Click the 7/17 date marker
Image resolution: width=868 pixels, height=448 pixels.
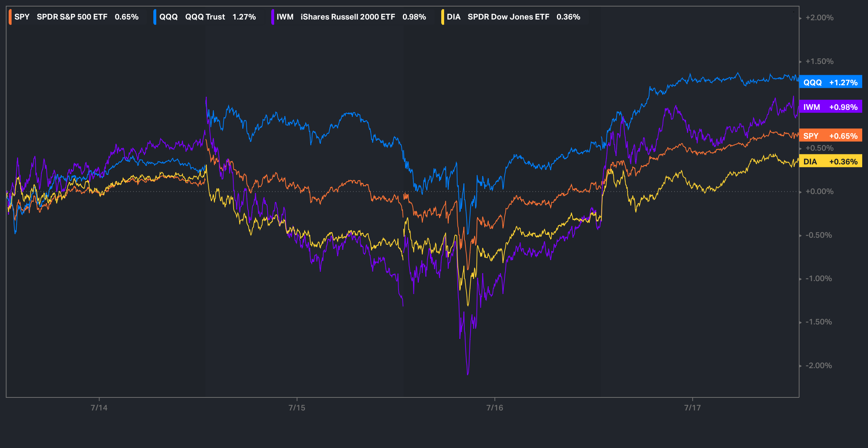pos(693,408)
